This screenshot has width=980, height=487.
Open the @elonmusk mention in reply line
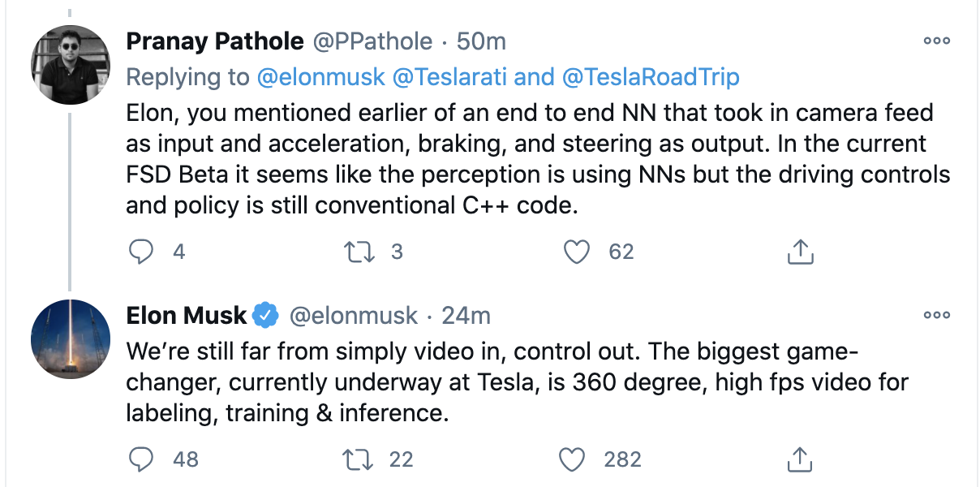coord(320,77)
